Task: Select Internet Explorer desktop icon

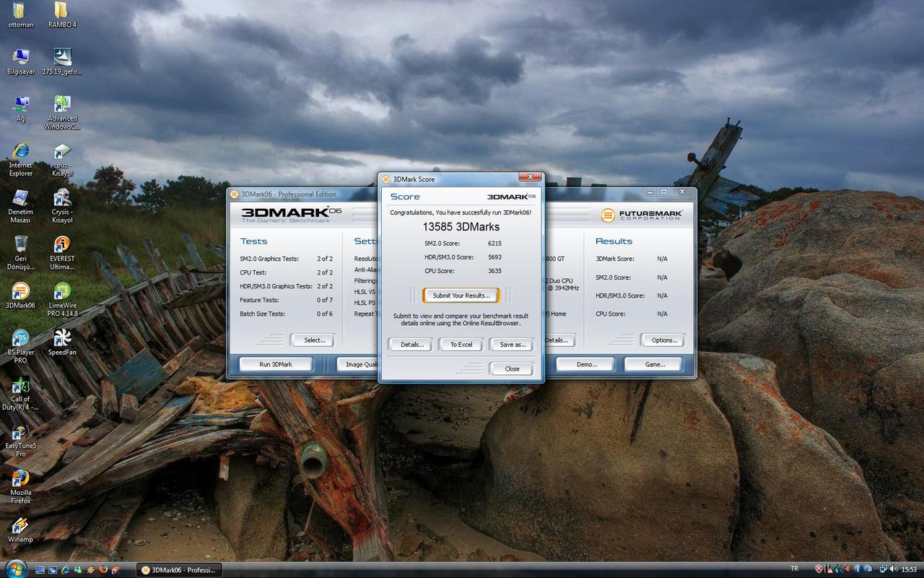Action: point(20,160)
